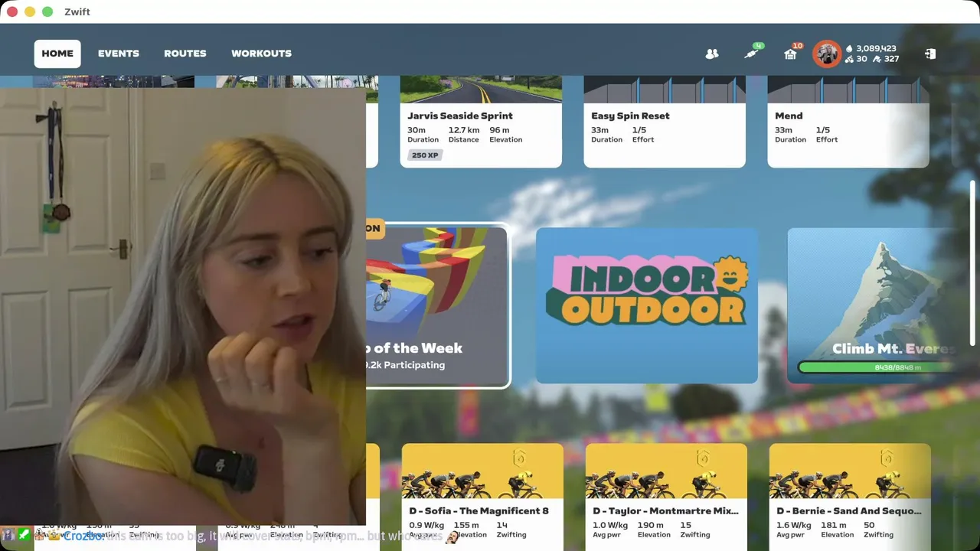Screen dimensions: 980x551
Task: Open the Climb of the Week tile
Action: (x=437, y=305)
